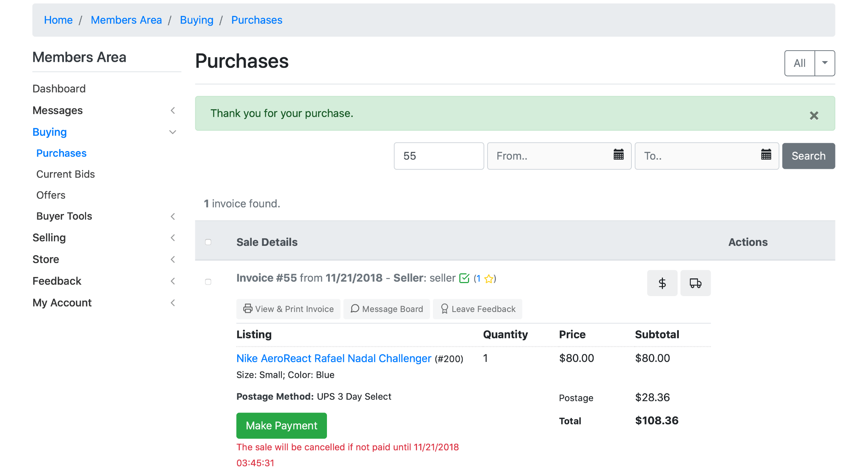Click the dollar sign payment icon
Viewport: 868px width, 470px height.
click(662, 283)
